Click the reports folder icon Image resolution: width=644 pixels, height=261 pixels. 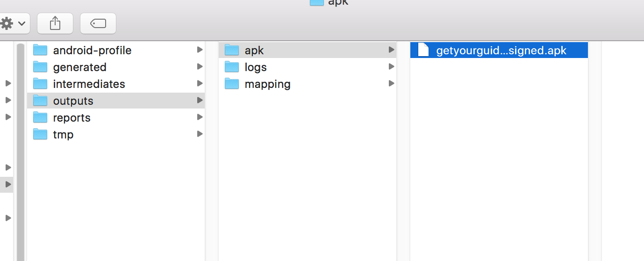tap(40, 117)
